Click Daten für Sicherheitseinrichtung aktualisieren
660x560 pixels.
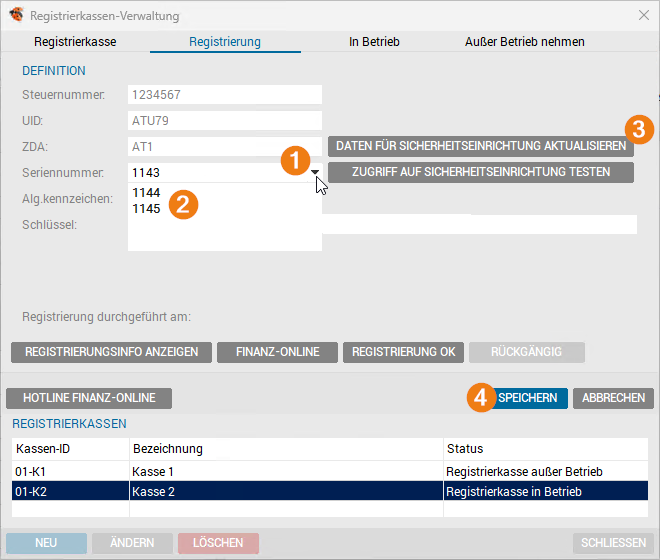481,146
